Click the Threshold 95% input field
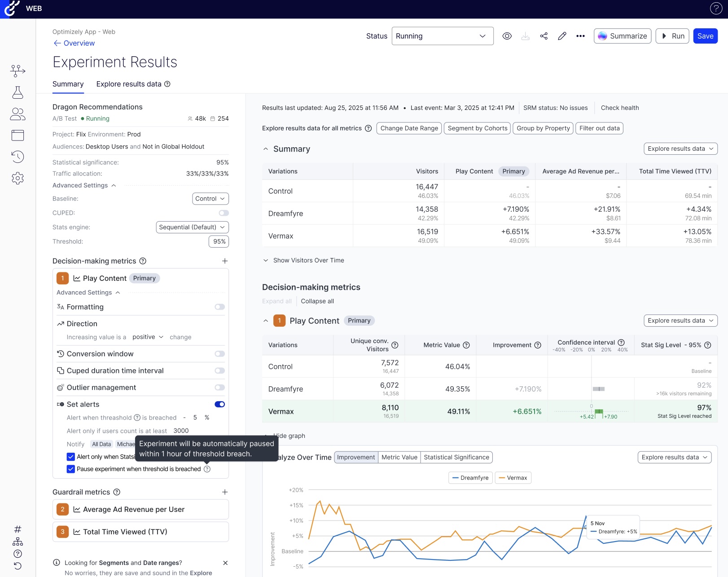This screenshot has height=577, width=728. point(219,241)
